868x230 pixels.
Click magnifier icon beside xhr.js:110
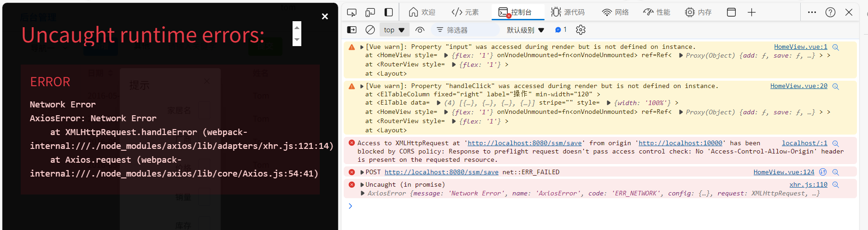(835, 185)
